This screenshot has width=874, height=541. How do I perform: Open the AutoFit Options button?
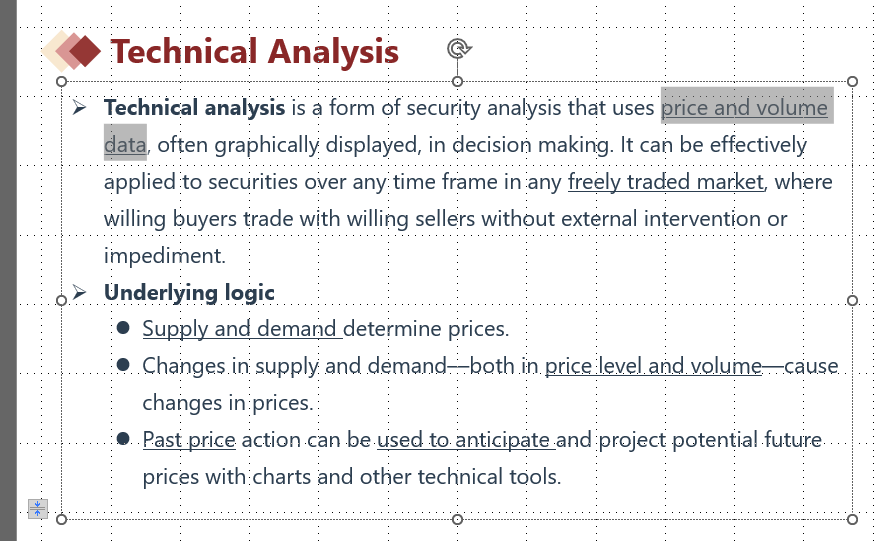pos(37,508)
